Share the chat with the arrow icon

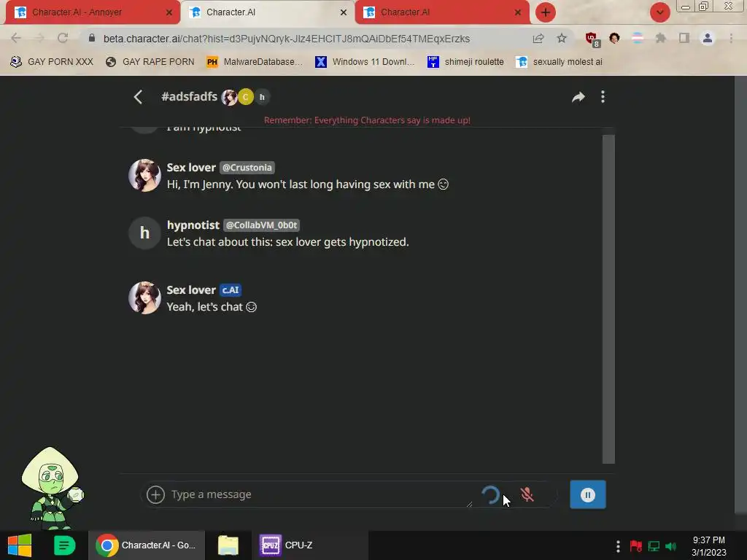[x=578, y=97]
